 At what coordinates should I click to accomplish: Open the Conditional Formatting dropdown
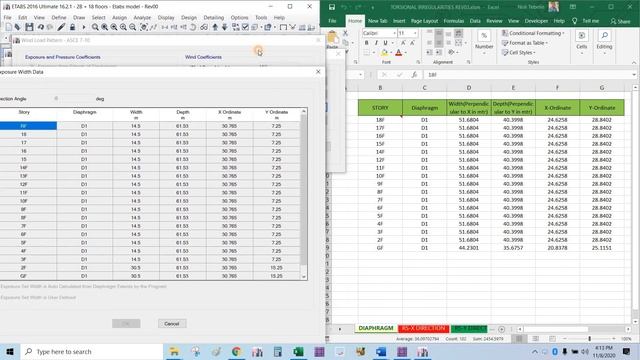click(x=533, y=33)
